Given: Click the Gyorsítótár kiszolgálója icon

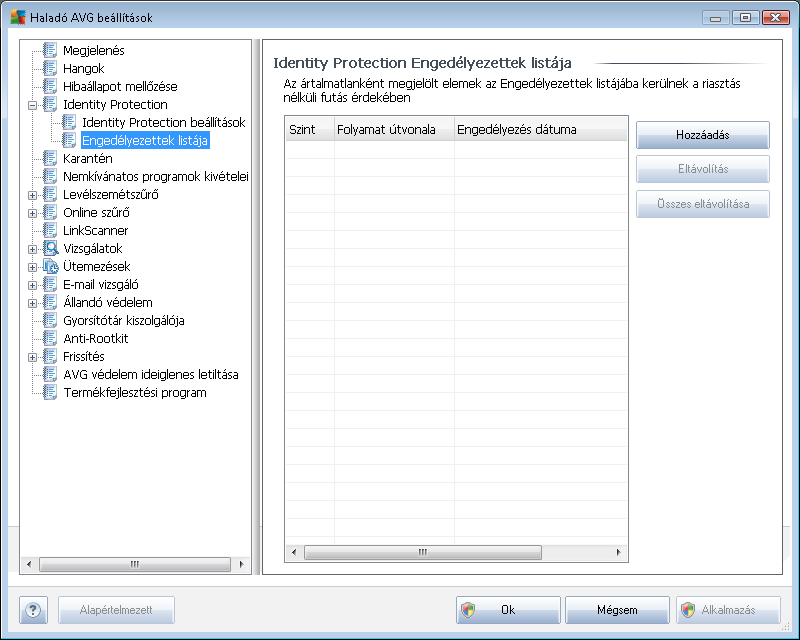Looking at the screenshot, I should pos(50,320).
